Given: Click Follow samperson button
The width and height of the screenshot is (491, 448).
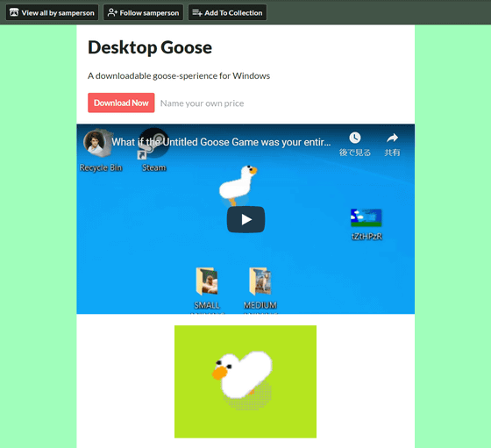Looking at the screenshot, I should click(x=144, y=12).
